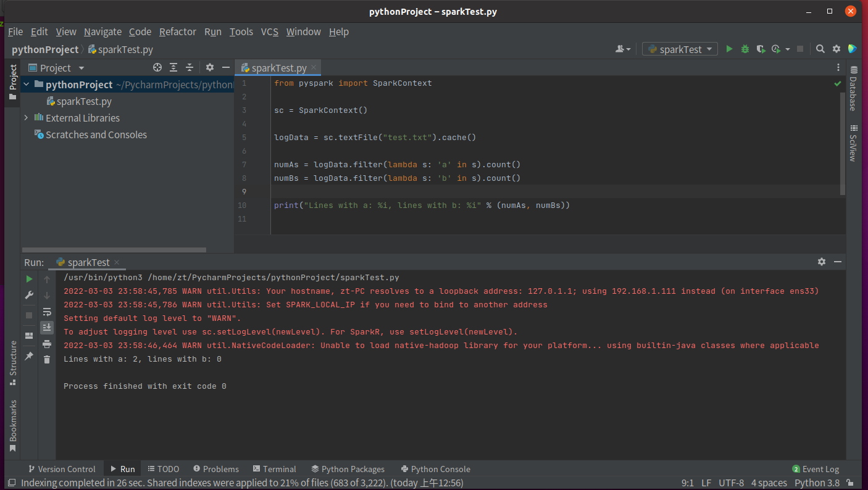The image size is (868, 490).
Task: Clear all output with trash icon
Action: tap(47, 359)
